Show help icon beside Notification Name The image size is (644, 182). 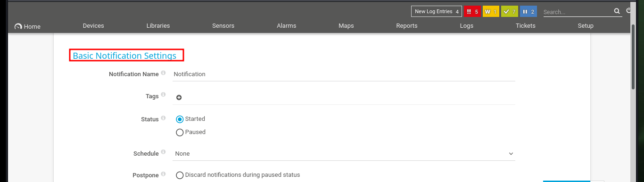tap(163, 73)
